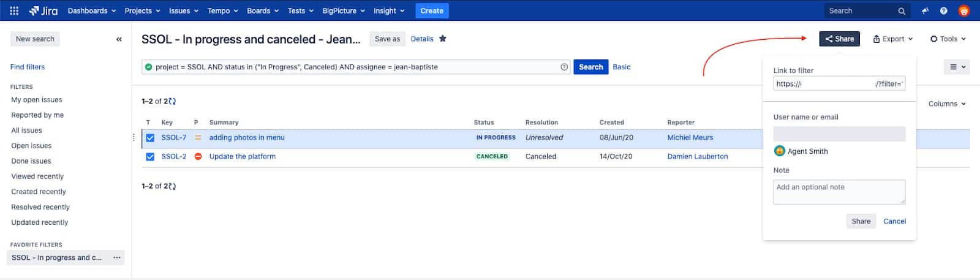Toggle issue type checkbox for SSOL-7
The height and width of the screenshot is (280, 980).
click(150, 138)
